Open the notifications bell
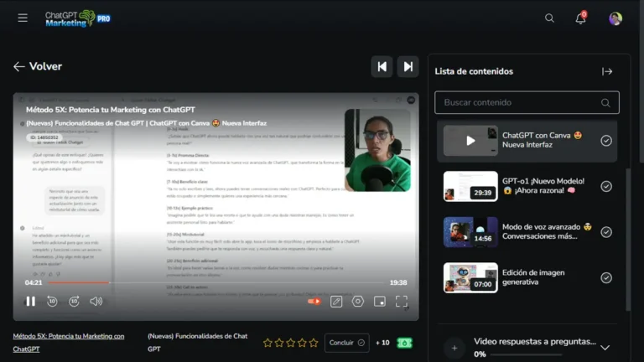The height and width of the screenshot is (362, 644). (580, 18)
